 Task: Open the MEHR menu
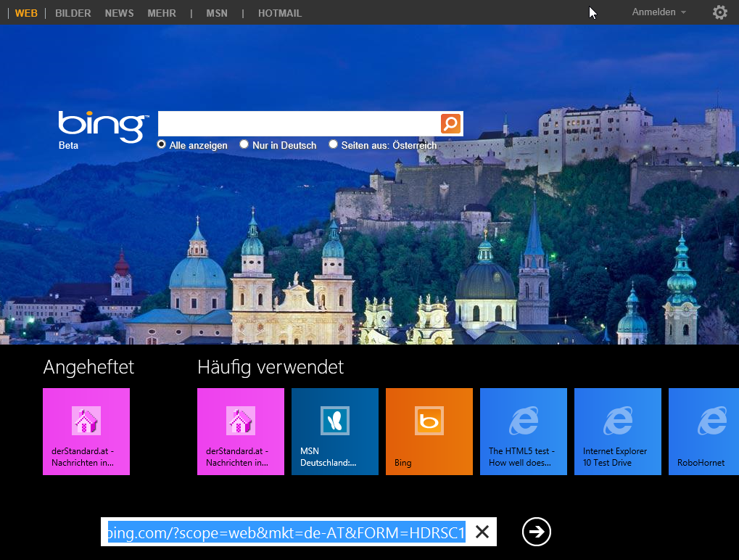pos(162,13)
